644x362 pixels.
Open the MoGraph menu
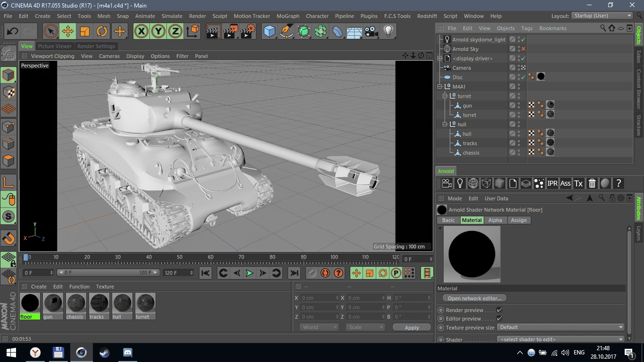tap(288, 16)
